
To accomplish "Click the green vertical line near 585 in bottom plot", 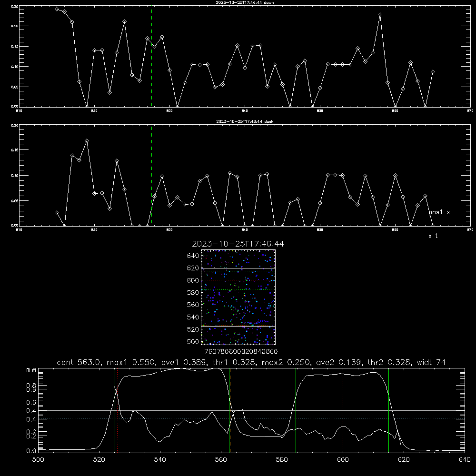I will [x=296, y=410].
